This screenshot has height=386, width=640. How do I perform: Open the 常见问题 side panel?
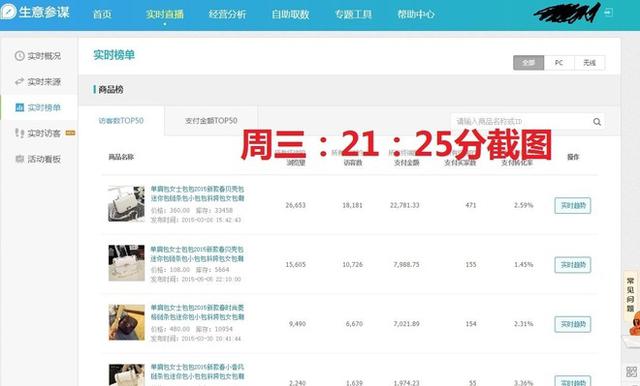coord(631,295)
